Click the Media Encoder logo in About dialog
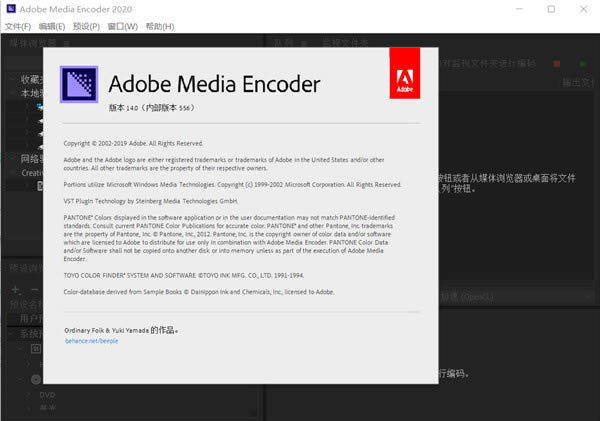Viewport: 600px width, 421px height. tap(78, 82)
